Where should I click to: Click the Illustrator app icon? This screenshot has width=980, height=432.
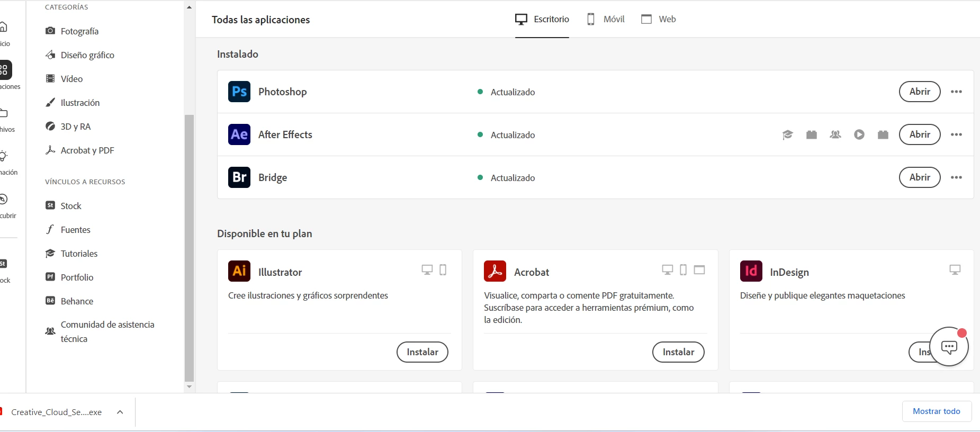pyautogui.click(x=239, y=271)
